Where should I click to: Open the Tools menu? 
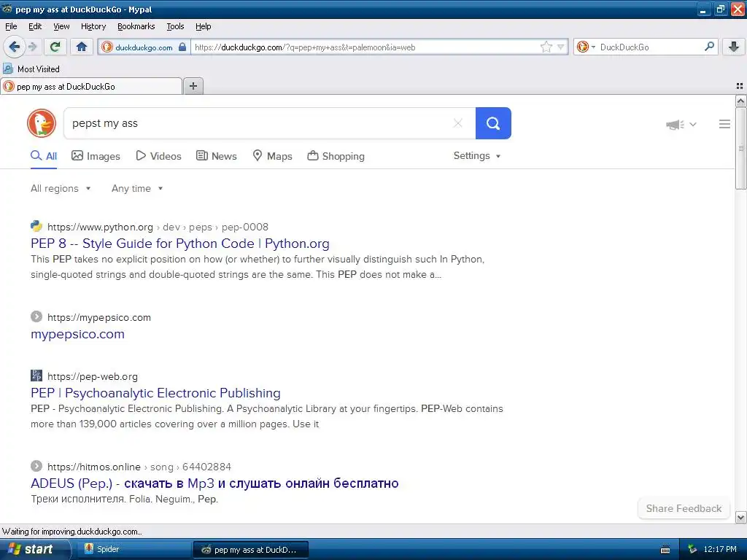tap(175, 26)
